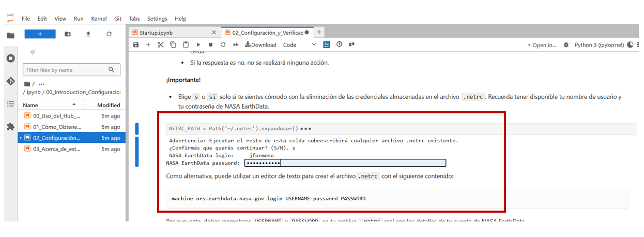This screenshot has width=644, height=237.
Task: Click the jformoso login output text
Action: pyautogui.click(x=262, y=155)
